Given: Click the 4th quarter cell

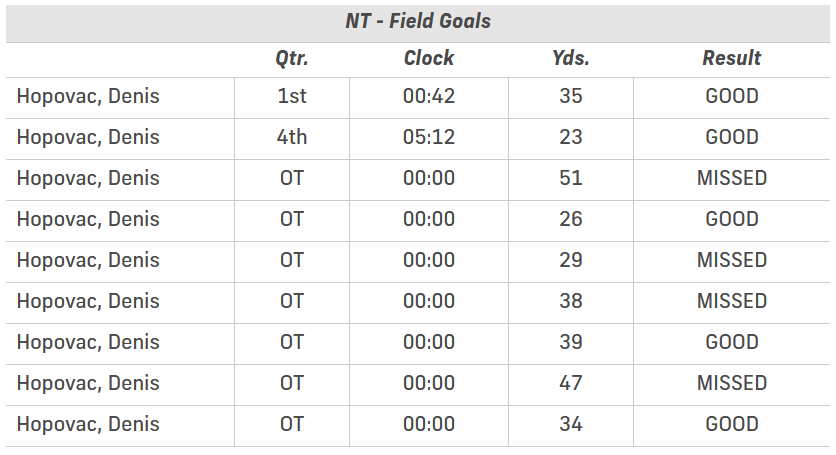Looking at the screenshot, I should pos(292,138).
